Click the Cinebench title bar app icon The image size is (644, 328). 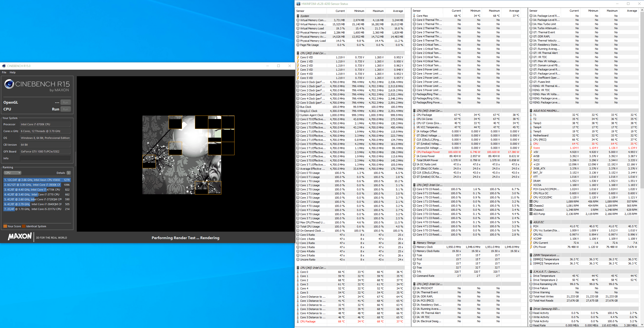click(4, 66)
